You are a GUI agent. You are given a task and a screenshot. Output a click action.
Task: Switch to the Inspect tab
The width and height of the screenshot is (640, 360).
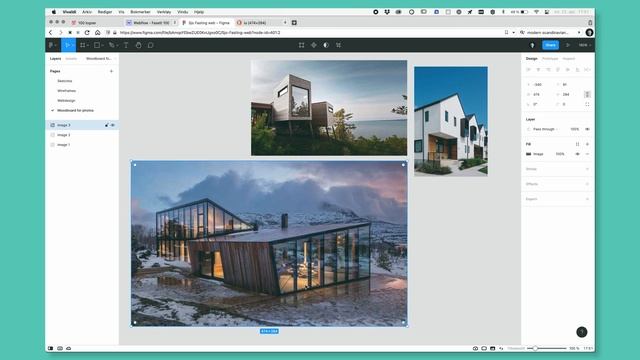[569, 59]
